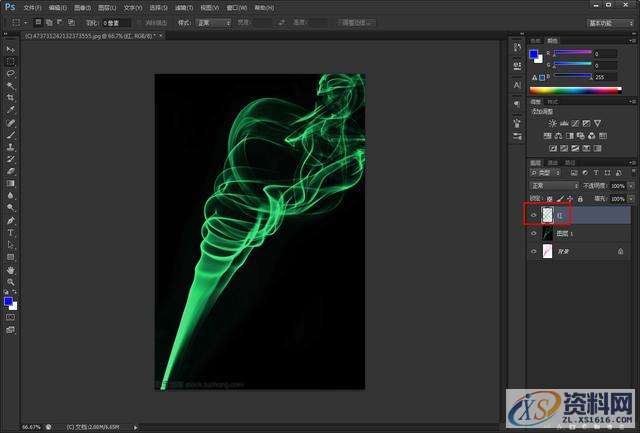Select the Horizontal Type tool

point(11,232)
